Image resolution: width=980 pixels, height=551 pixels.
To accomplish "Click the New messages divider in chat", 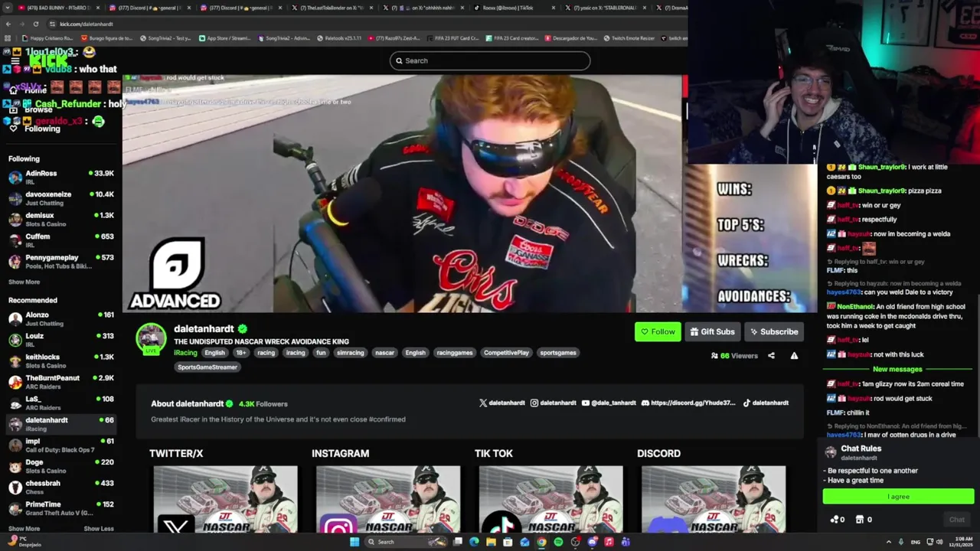I will pos(897,370).
